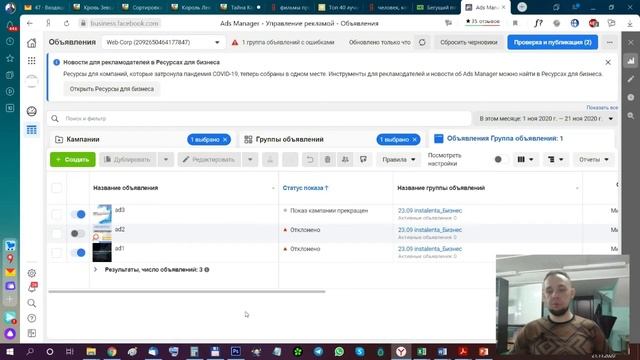Open the date range dropdown
640x360 pixels.
546,119
